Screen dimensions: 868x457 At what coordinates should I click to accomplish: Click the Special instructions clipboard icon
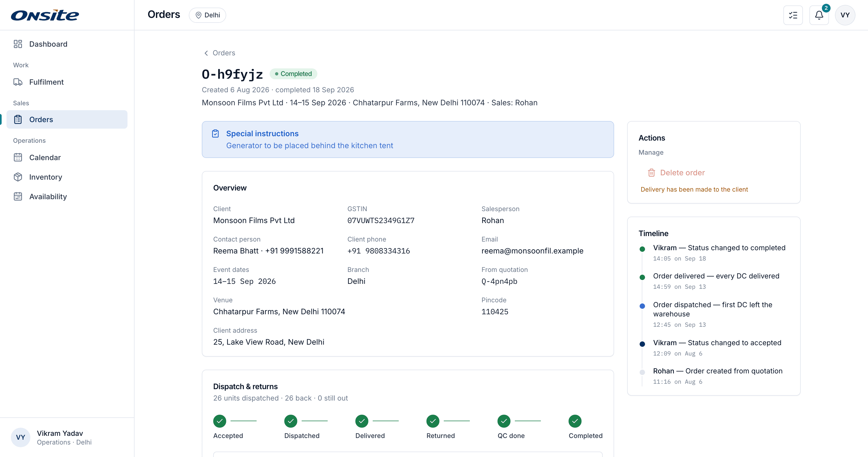[215, 134]
